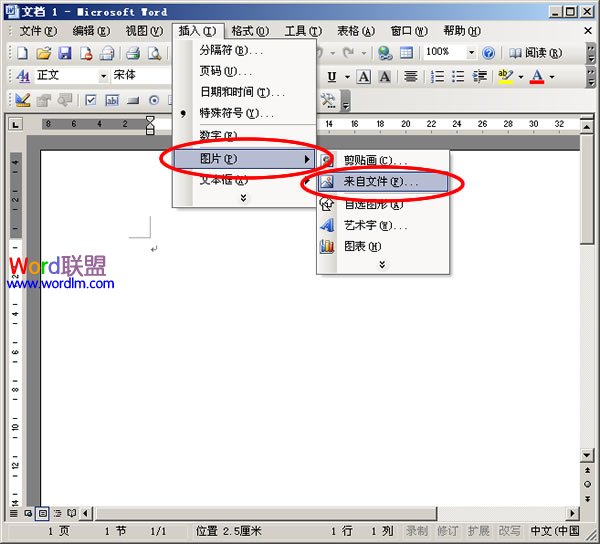Click the printer icon on the toolbar
The image size is (600, 544).
click(x=133, y=53)
